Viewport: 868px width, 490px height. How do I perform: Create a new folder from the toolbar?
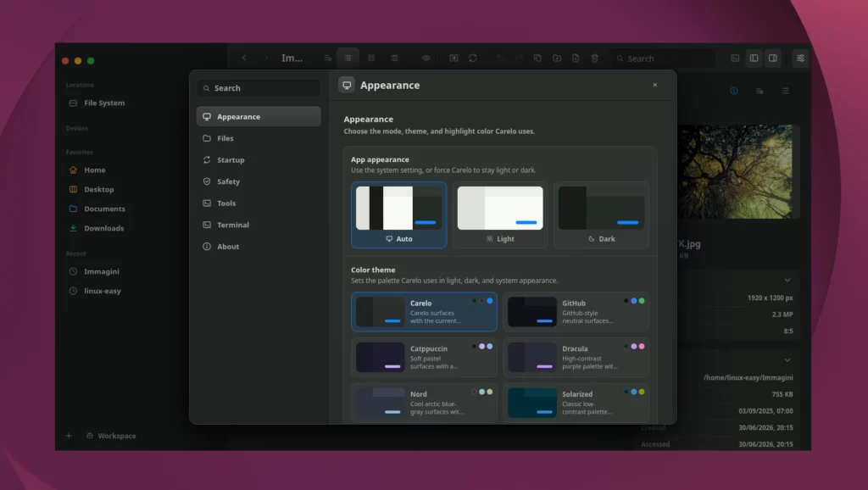[557, 58]
